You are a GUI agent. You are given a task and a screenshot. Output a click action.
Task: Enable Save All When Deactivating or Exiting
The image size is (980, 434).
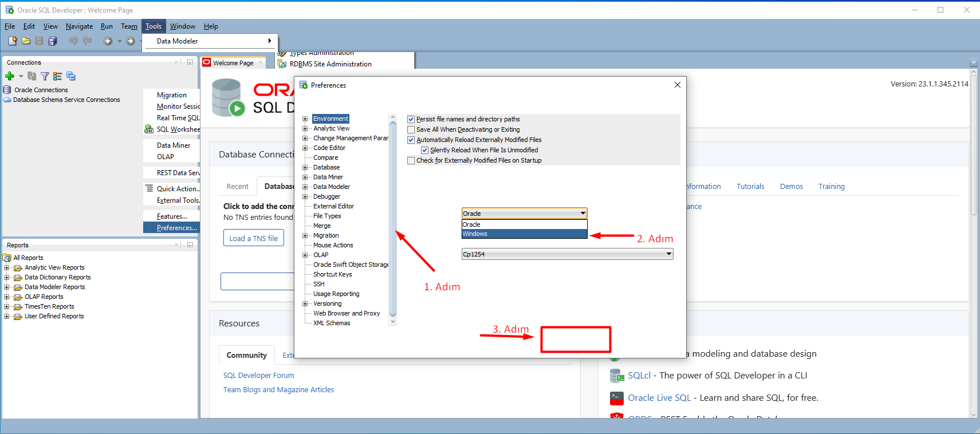411,129
